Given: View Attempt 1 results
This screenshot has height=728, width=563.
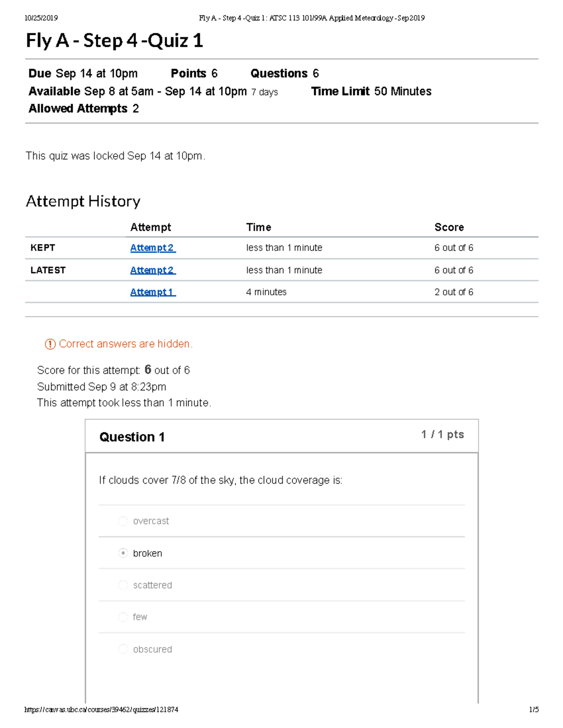Looking at the screenshot, I should [x=152, y=292].
